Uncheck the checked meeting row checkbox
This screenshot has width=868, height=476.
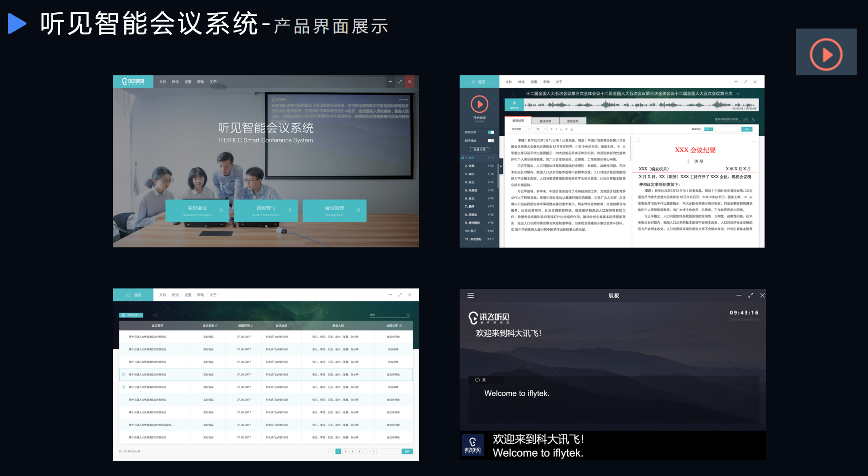123,387
